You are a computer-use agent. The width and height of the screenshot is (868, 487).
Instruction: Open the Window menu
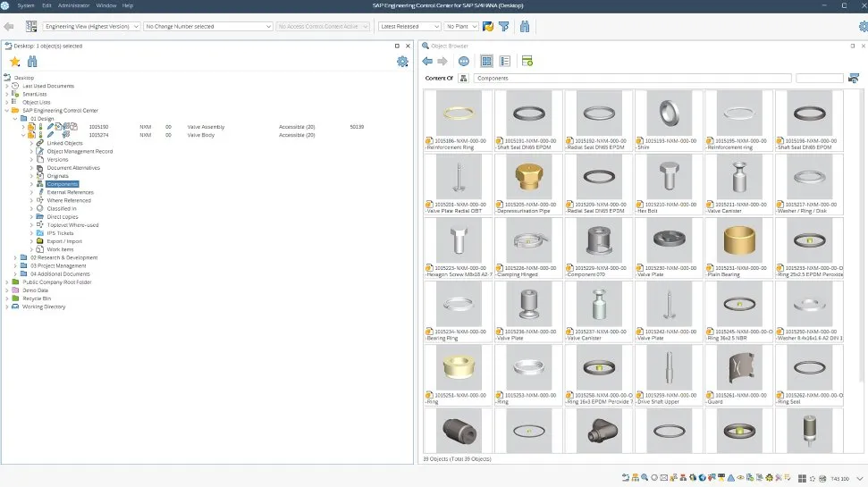(x=105, y=5)
